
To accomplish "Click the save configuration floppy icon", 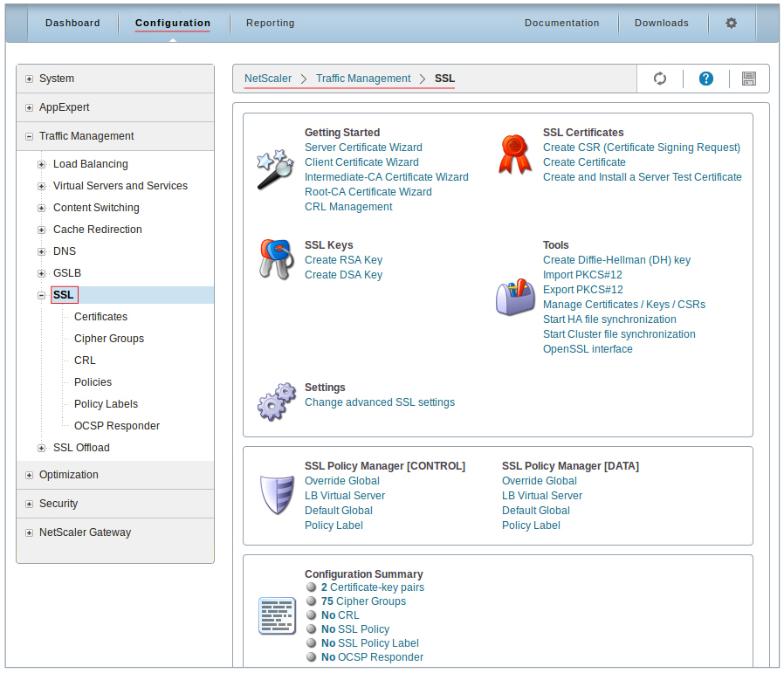I will click(748, 79).
